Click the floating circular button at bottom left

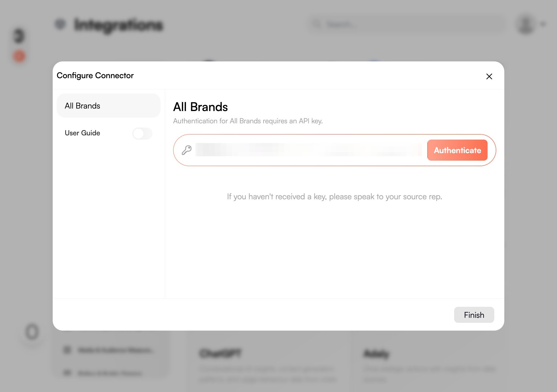point(32,332)
